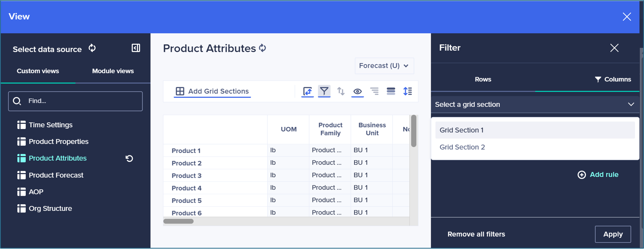Image resolution: width=644 pixels, height=249 pixels.
Task: Click the row banding toolbar icon
Action: pos(391,91)
